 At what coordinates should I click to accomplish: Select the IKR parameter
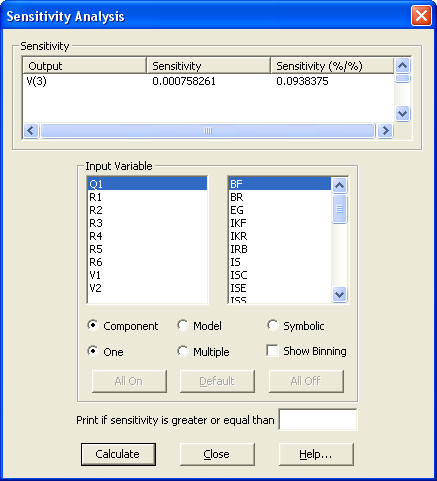(280, 236)
